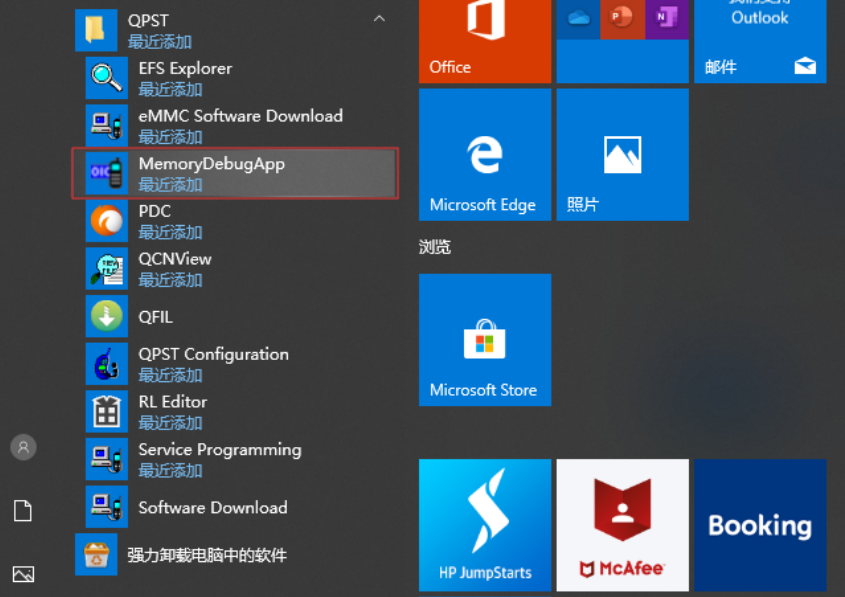The width and height of the screenshot is (845, 597).
Task: Click the PowerPoint icon in tile
Action: tap(622, 19)
